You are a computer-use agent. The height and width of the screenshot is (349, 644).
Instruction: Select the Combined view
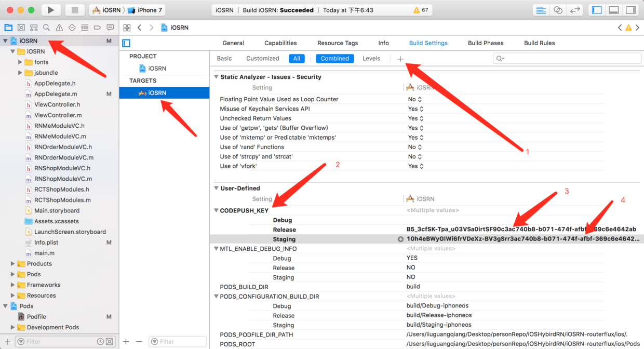335,59
